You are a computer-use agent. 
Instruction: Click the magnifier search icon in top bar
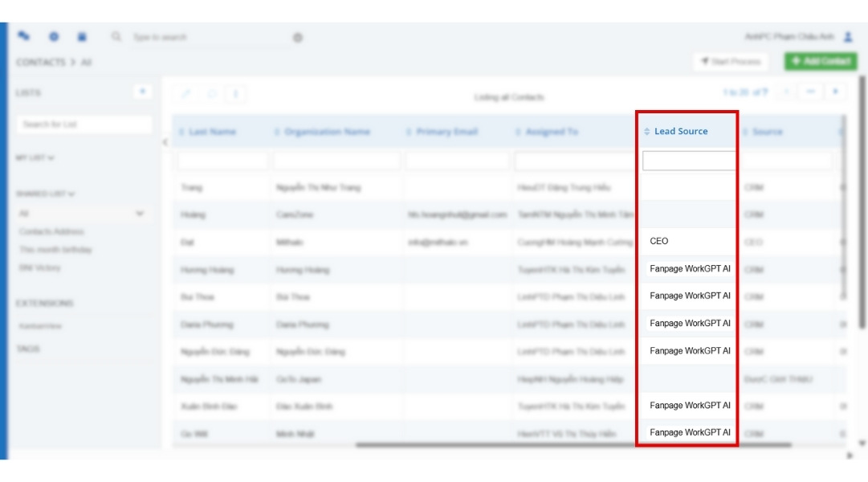click(116, 37)
